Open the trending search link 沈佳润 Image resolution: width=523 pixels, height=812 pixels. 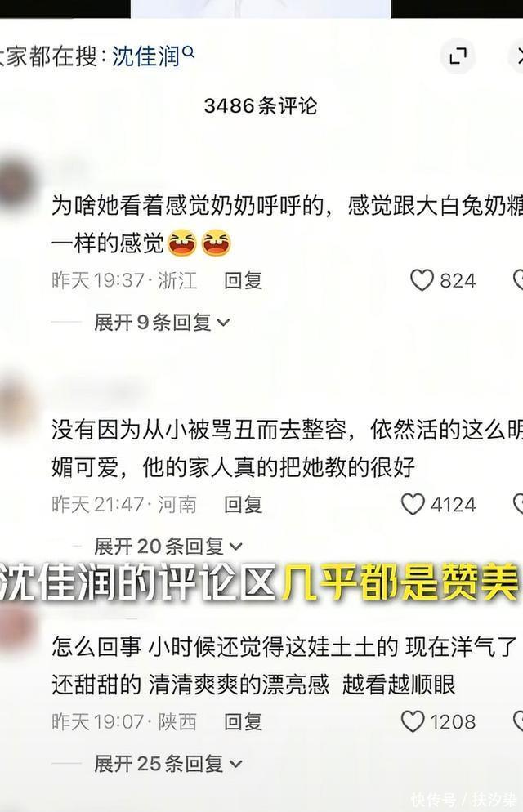146,56
